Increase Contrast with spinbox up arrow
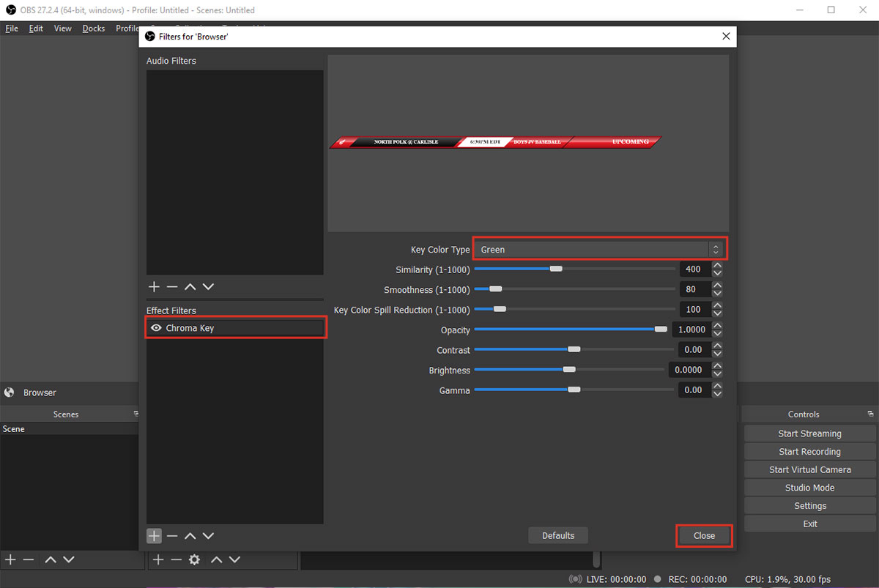 tap(718, 346)
